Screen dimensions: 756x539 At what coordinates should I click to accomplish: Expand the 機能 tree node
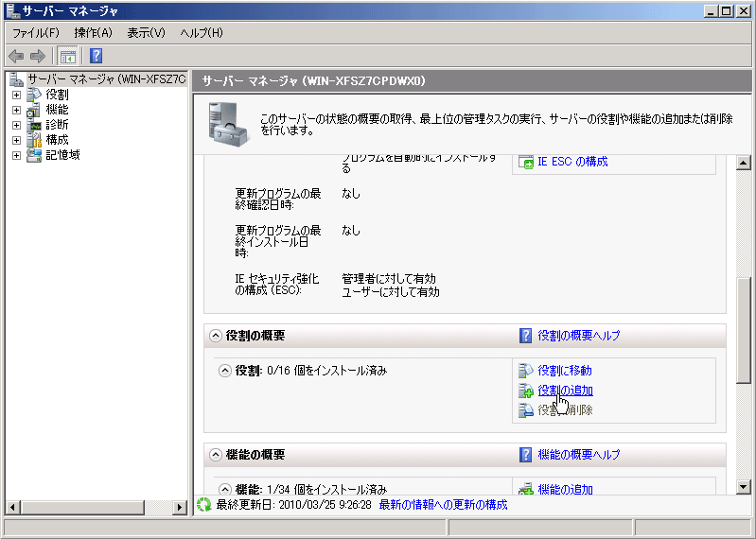point(16,110)
